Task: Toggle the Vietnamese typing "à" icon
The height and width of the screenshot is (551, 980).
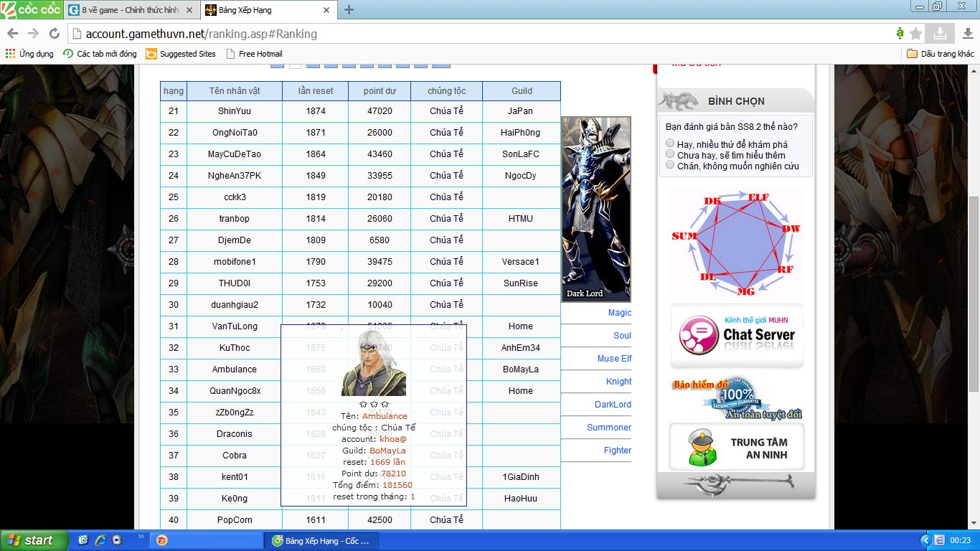Action: 900,34
